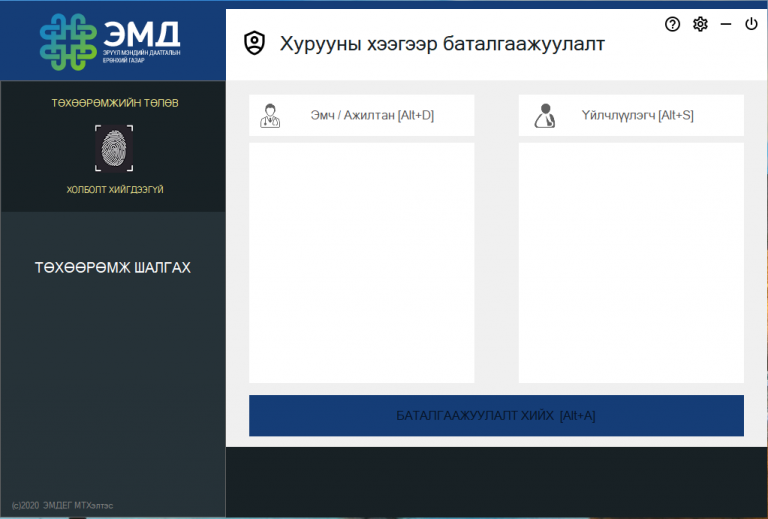
Task: Click the shield icon beside the title
Action: click(255, 43)
